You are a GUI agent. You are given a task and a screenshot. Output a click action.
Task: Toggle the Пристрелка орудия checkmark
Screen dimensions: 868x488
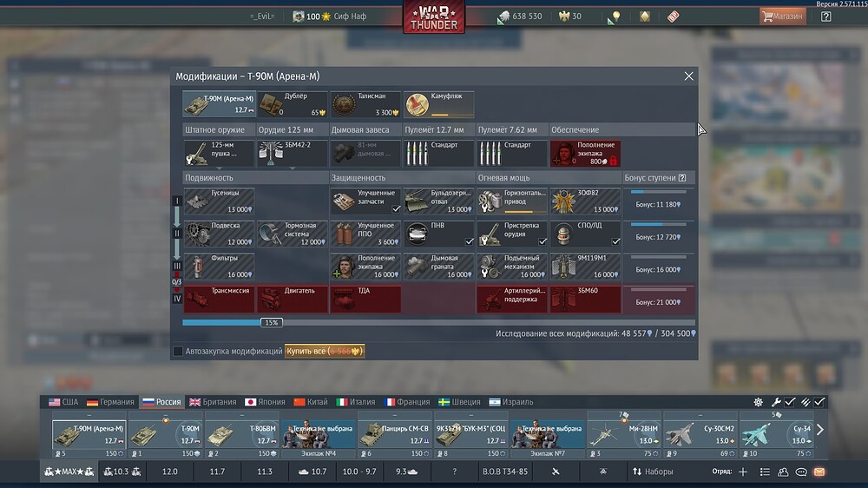click(x=542, y=241)
